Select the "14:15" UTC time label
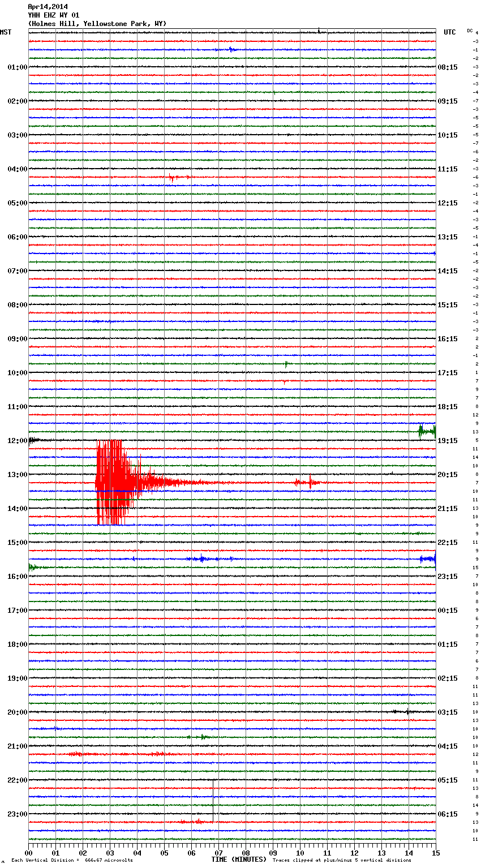The width and height of the screenshot is (481, 868). coord(448,271)
